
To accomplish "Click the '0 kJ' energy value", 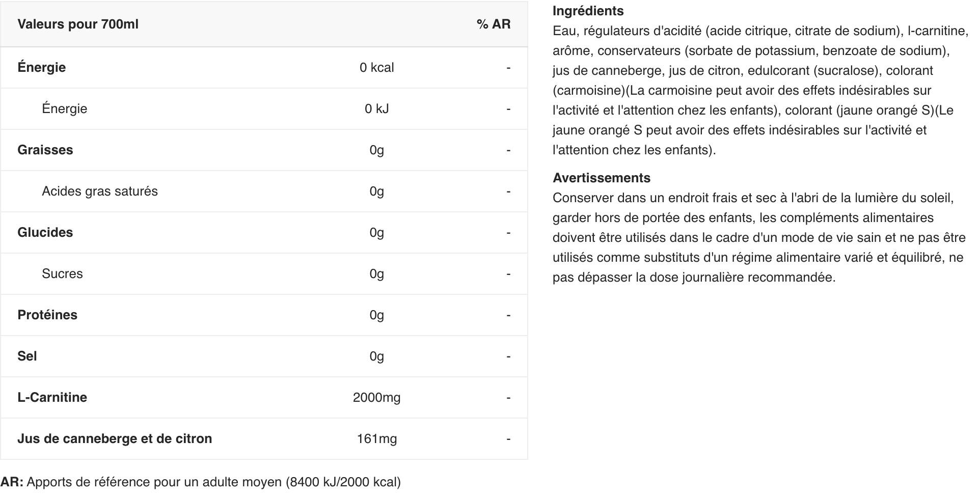I will (376, 109).
